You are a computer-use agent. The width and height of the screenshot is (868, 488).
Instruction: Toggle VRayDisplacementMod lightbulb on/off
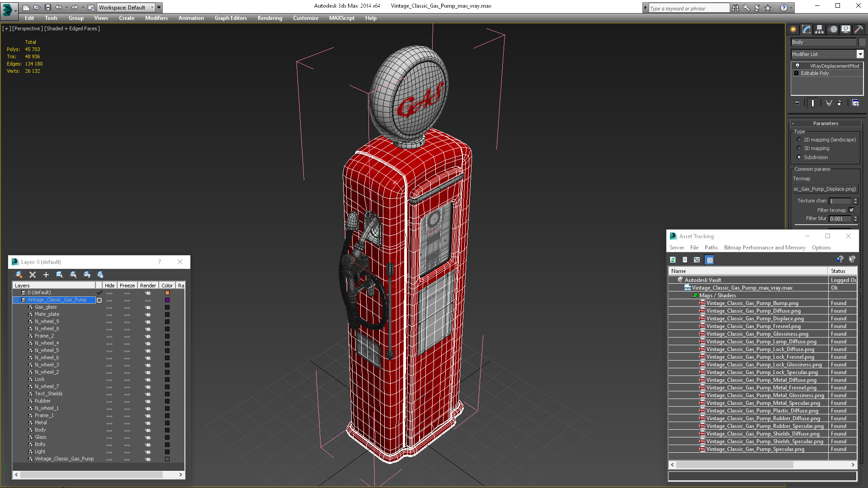click(797, 66)
